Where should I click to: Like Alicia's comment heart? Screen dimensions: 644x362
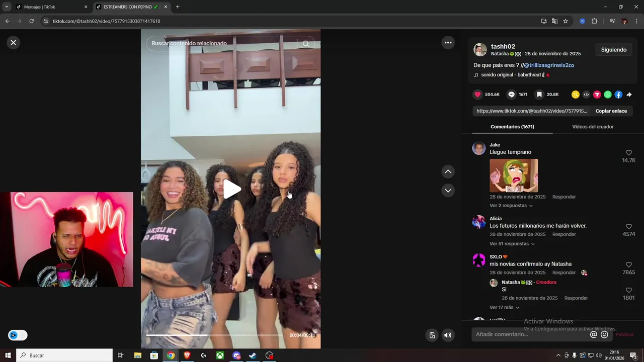(629, 227)
